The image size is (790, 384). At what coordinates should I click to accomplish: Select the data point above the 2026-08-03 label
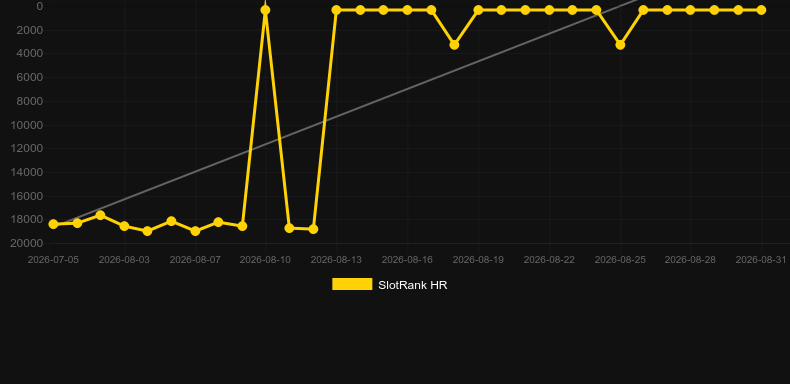[124, 226]
